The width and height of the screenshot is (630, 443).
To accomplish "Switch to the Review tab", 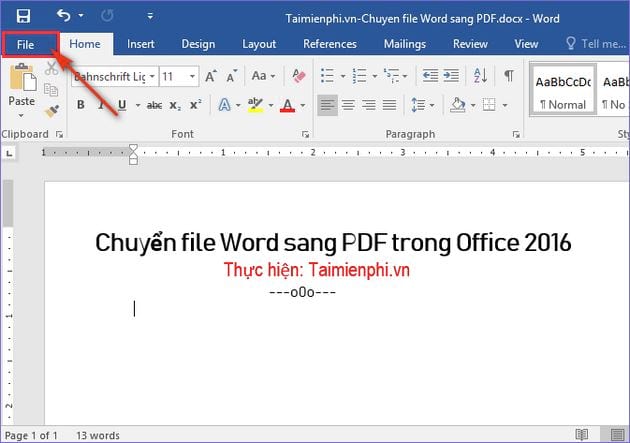I will pyautogui.click(x=470, y=44).
